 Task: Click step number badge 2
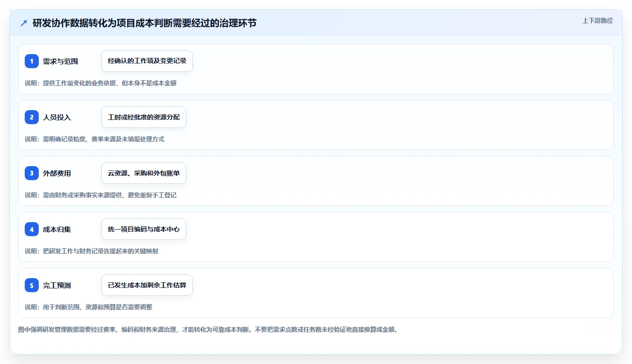click(32, 117)
